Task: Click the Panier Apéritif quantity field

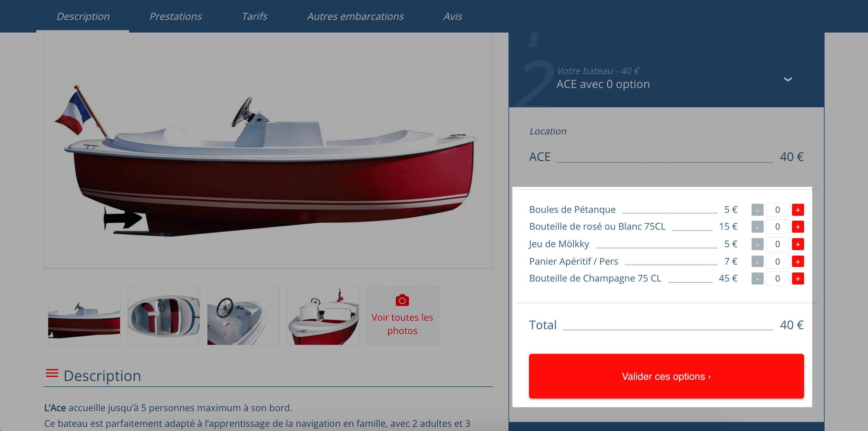Action: (777, 261)
